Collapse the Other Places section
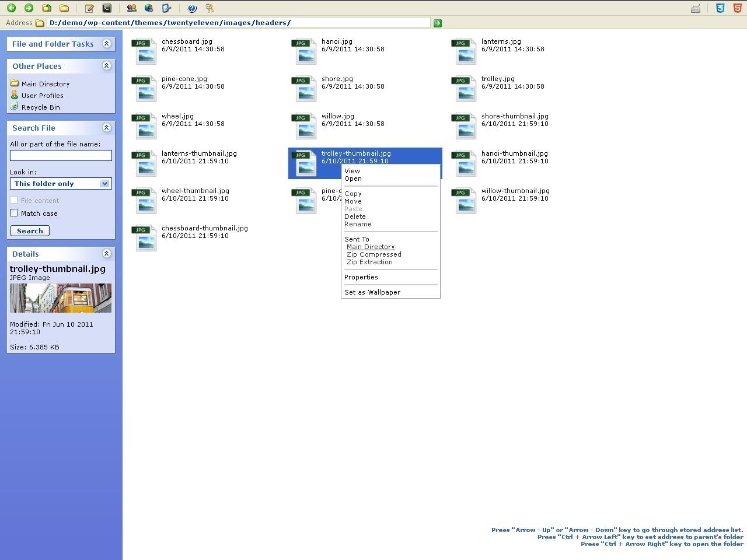747x560 pixels. 106,66
